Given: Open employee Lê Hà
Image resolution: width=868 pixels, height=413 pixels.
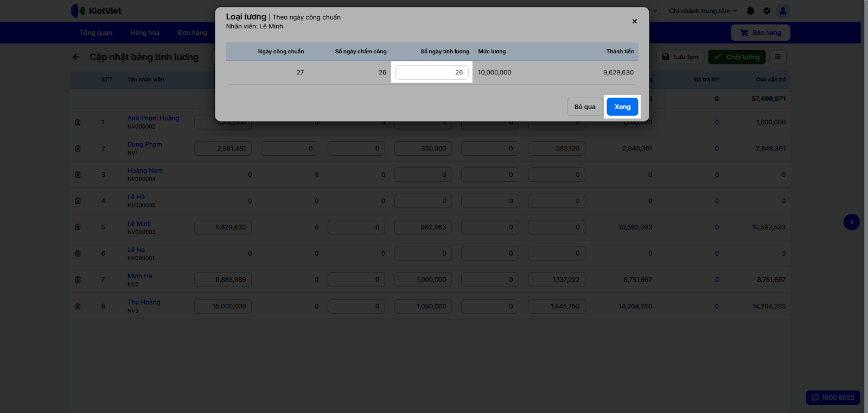Looking at the screenshot, I should click(136, 197).
